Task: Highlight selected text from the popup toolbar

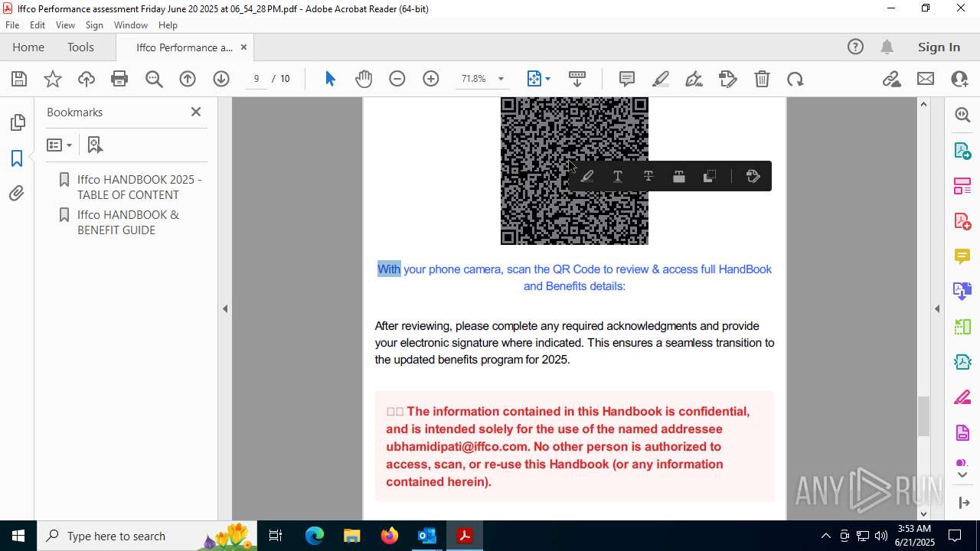Action: (x=587, y=177)
